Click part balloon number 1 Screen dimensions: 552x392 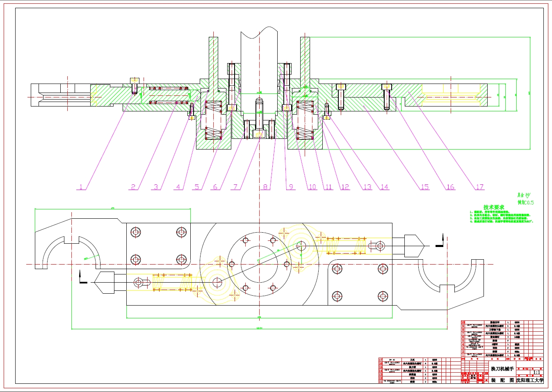point(81,187)
